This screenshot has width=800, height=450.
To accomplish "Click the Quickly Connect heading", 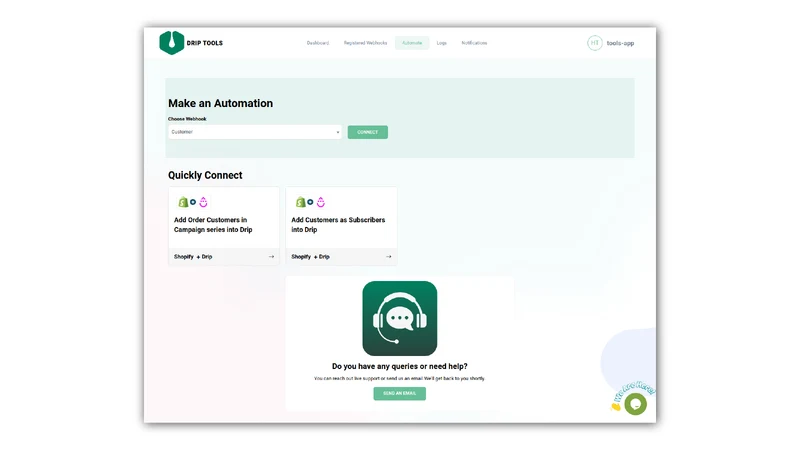I will [205, 175].
